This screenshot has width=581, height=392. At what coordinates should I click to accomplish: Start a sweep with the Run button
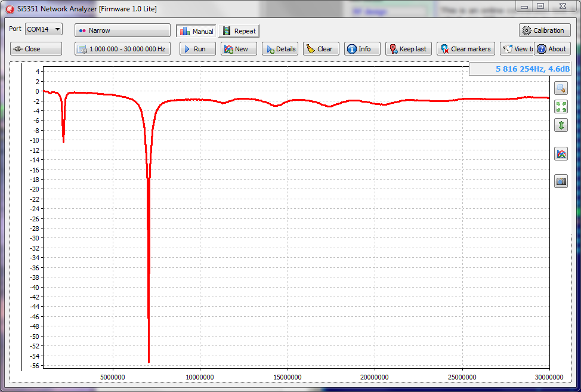[197, 49]
